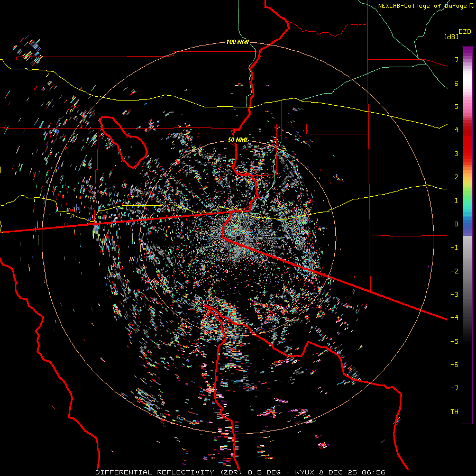Click the 0 value on the color scale
The width and height of the screenshot is (476, 476).
[456, 224]
